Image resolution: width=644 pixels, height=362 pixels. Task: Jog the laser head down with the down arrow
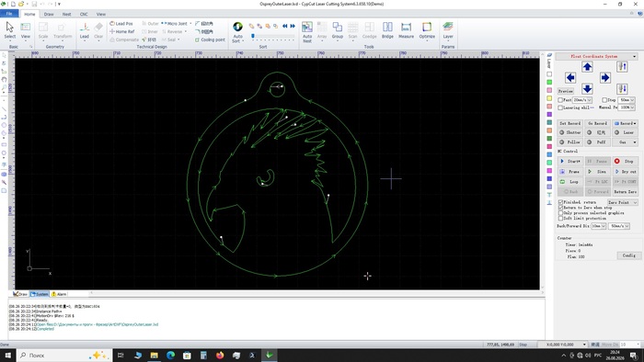pyautogui.click(x=587, y=88)
